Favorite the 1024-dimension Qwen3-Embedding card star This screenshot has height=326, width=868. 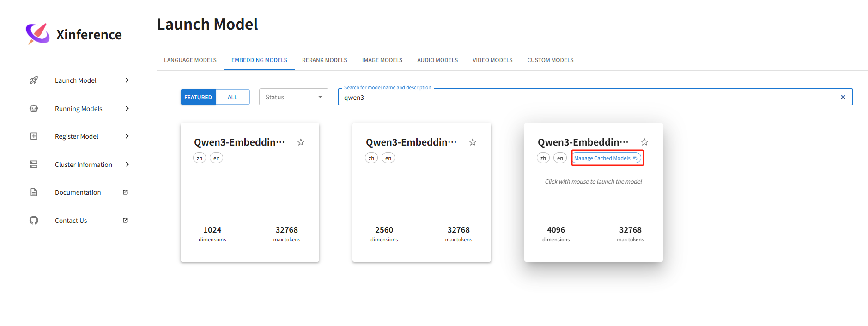(x=301, y=142)
